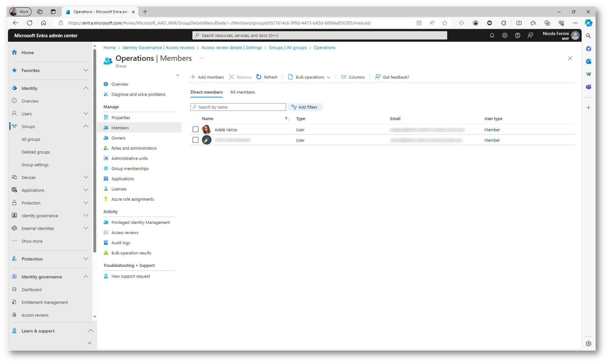Follow the Home breadcrumb link
This screenshot has width=609, height=364.
coord(109,47)
